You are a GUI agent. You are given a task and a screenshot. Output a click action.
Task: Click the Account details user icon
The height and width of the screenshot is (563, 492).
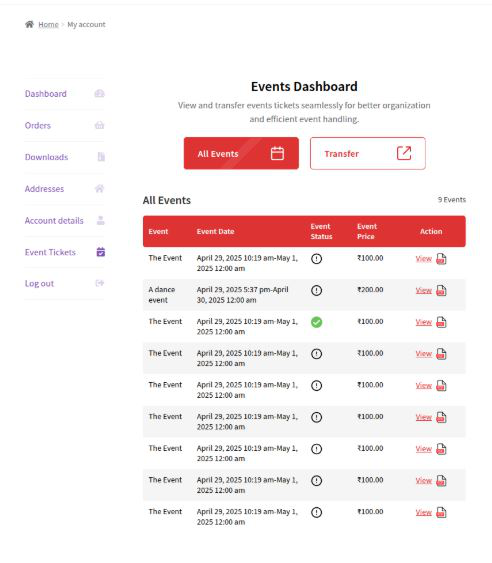(101, 220)
